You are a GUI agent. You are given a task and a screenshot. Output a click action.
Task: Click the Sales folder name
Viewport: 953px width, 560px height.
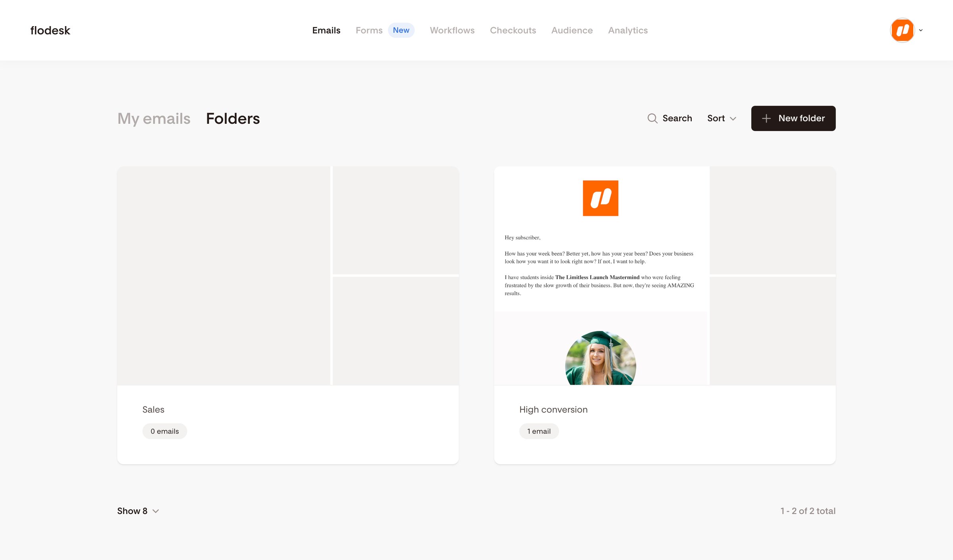153,409
